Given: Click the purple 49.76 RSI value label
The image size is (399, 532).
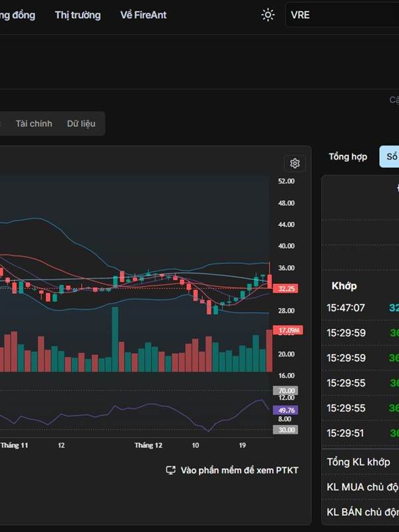Looking at the screenshot, I should click(287, 410).
